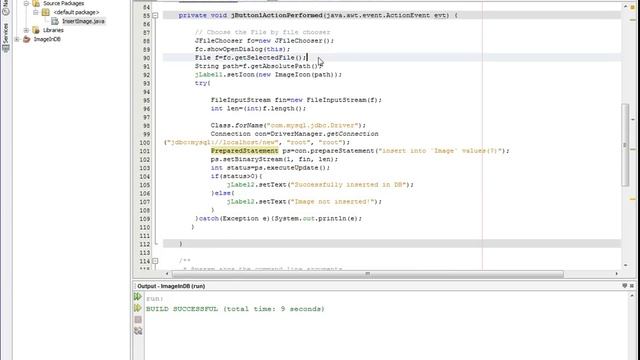This screenshot has width=640, height=360.
Task: Click line number 101 in the gutter
Action: (x=144, y=151)
